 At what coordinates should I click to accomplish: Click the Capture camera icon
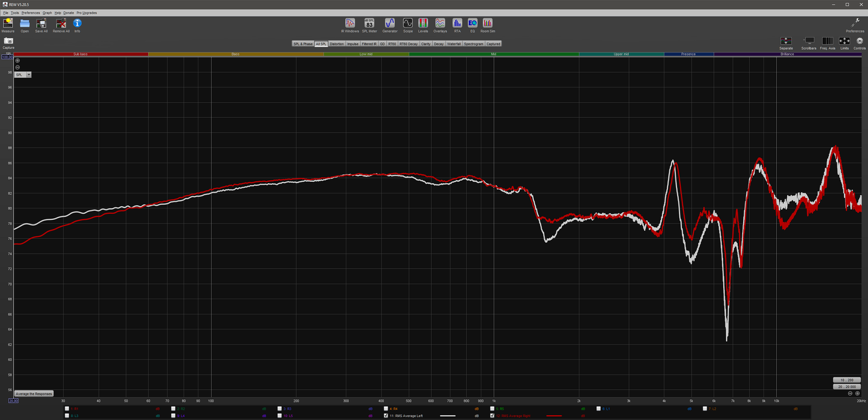coord(9,41)
